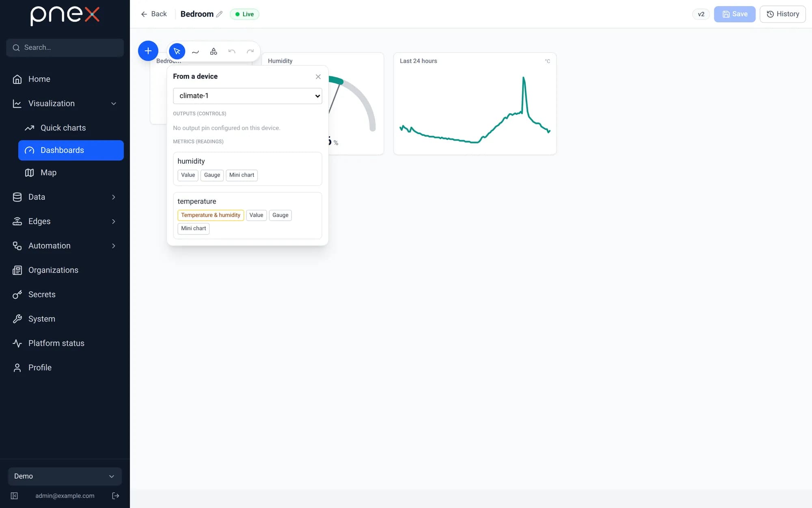
Task: Open the climate-1 device dropdown
Action: point(248,96)
